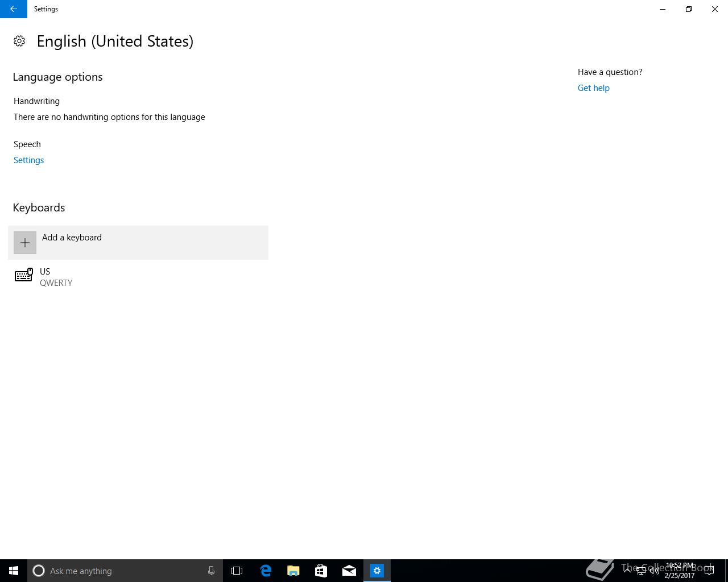Image resolution: width=728 pixels, height=582 pixels.
Task: Click the Handwriting heading text
Action: click(36, 101)
